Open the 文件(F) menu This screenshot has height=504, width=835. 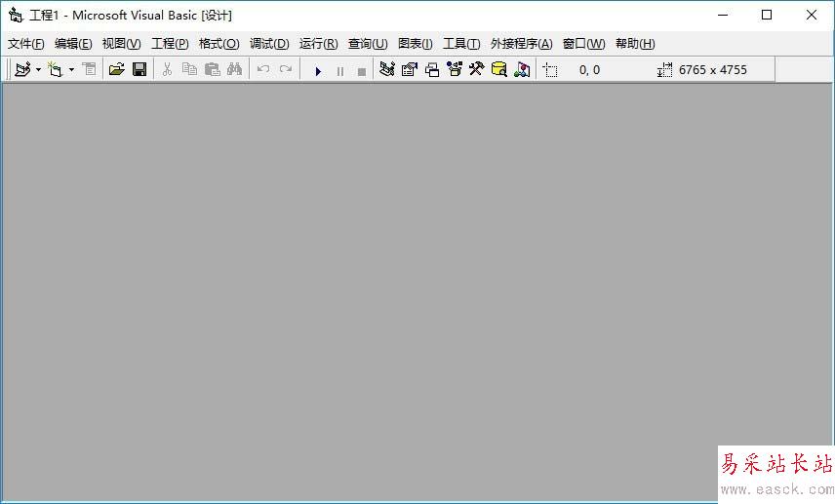[x=25, y=44]
